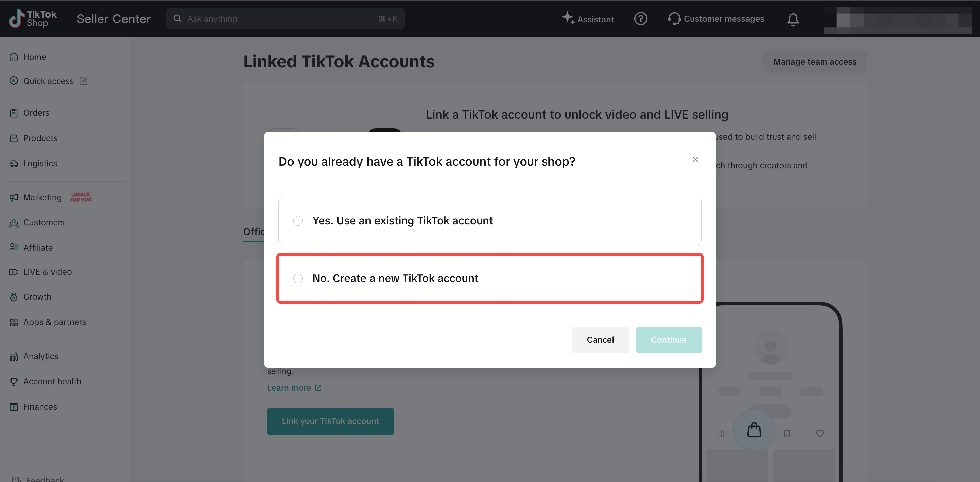Click the Home house icon
980x482 pixels.
click(14, 57)
